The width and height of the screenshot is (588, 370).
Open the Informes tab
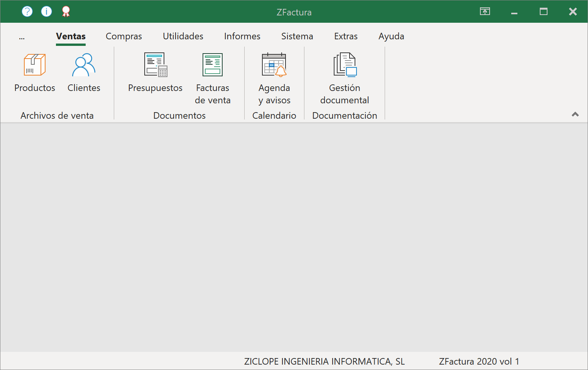242,36
